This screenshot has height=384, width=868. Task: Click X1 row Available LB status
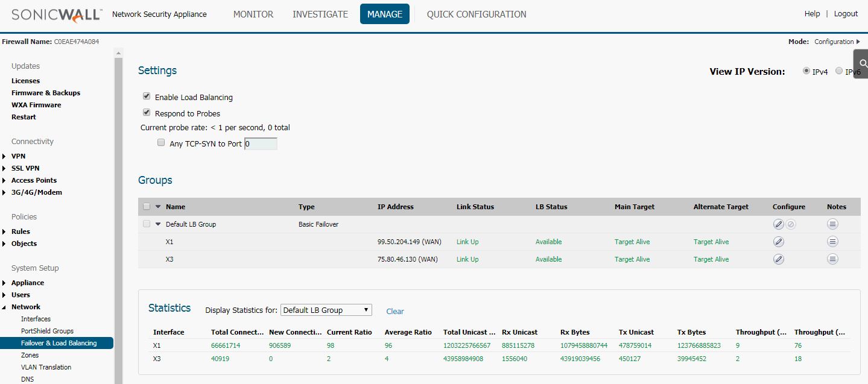(x=548, y=242)
